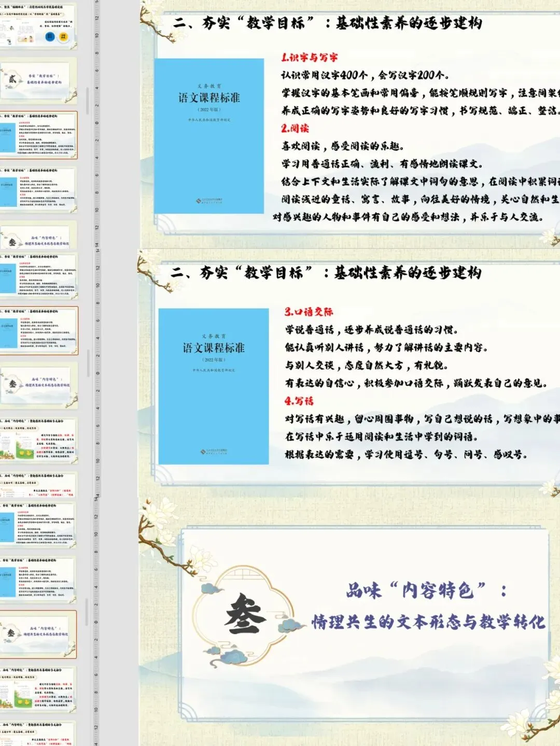
Task: Click the line 认识常用汉字400个，会写汉字200个
Action: pos(365,75)
